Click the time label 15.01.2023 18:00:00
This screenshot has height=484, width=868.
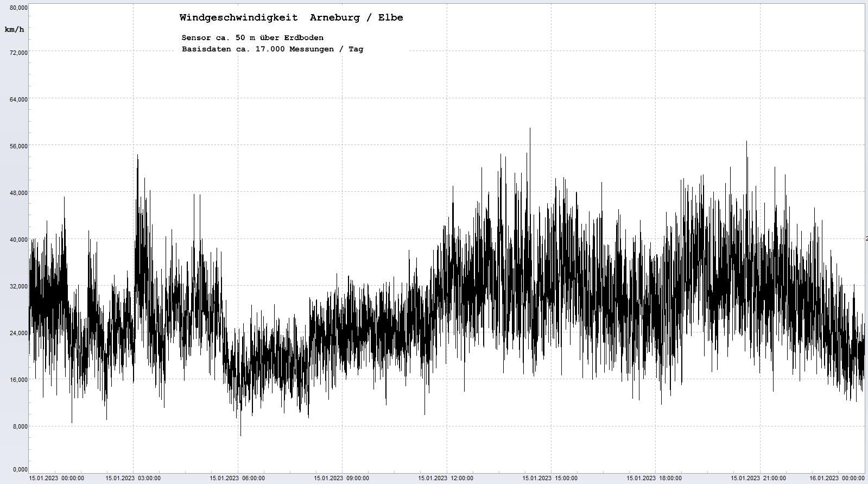pos(654,479)
